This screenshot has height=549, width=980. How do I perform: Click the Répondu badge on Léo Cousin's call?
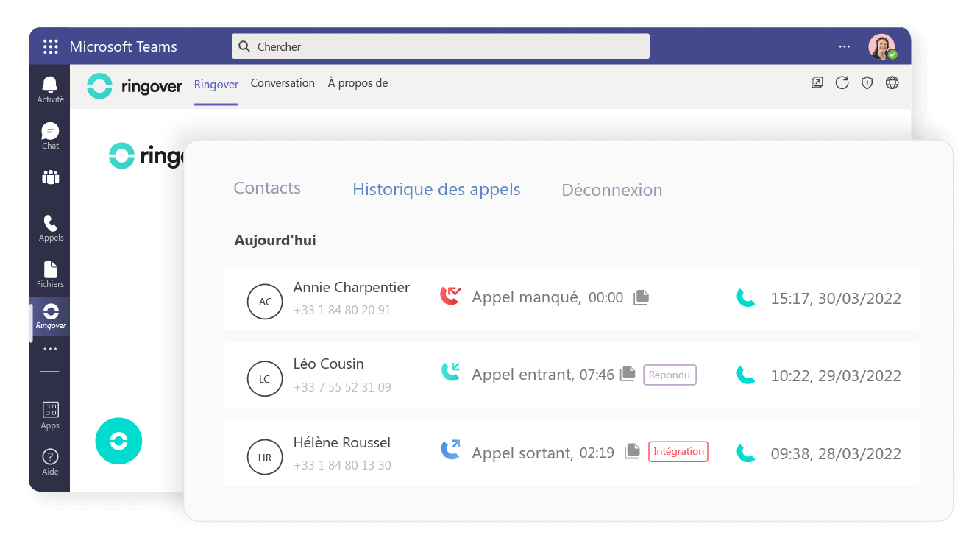[670, 375]
